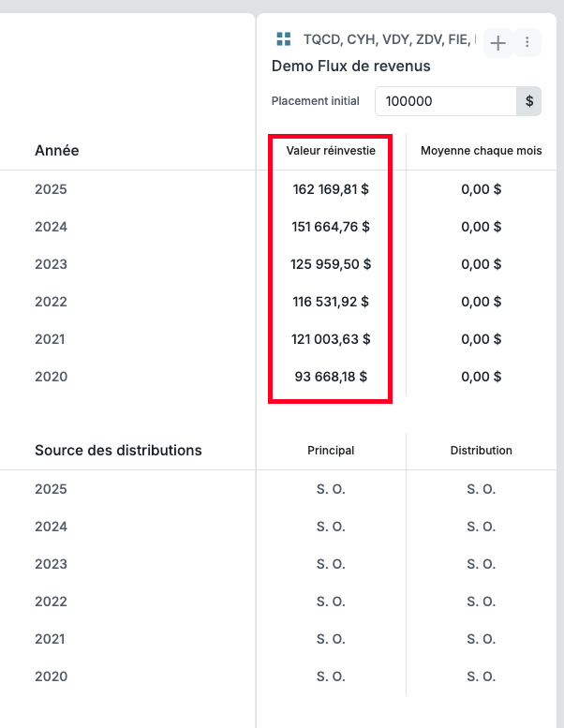Select the 2024 value 151 664,76 $
Viewport: 564px width, 728px height.
[x=331, y=227]
